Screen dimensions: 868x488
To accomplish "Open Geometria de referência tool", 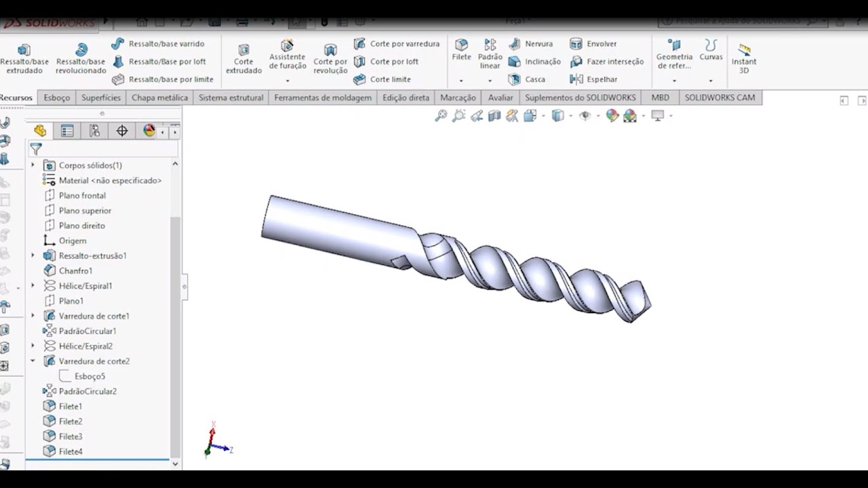I will 674,54.
